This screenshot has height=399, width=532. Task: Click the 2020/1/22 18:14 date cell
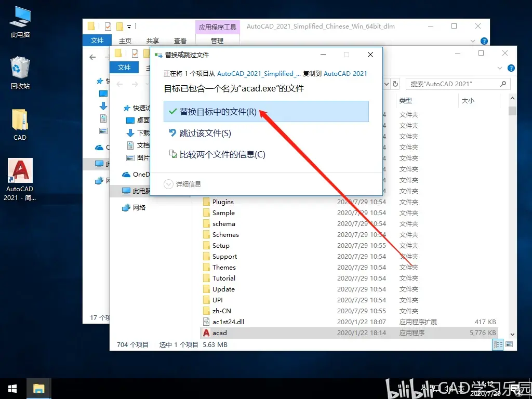[362, 333]
